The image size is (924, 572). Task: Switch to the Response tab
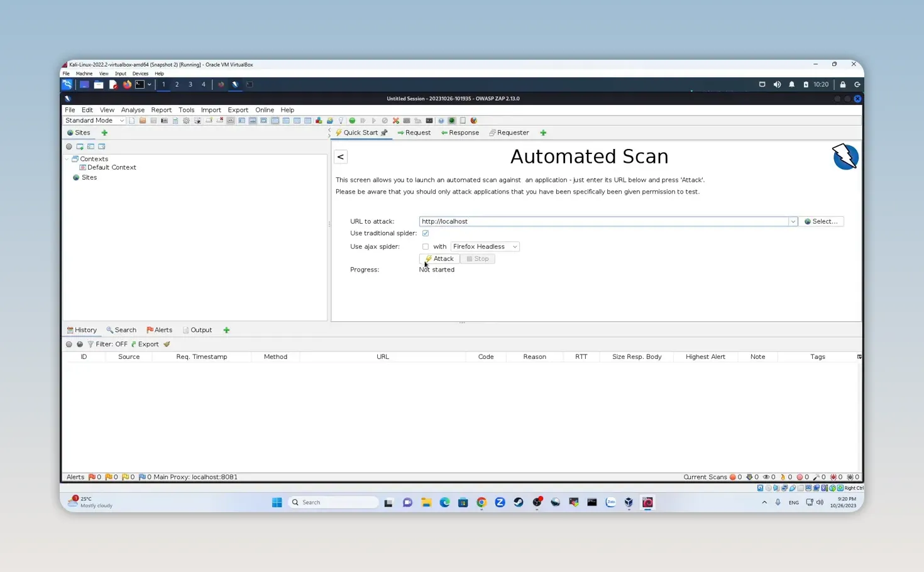coord(460,133)
